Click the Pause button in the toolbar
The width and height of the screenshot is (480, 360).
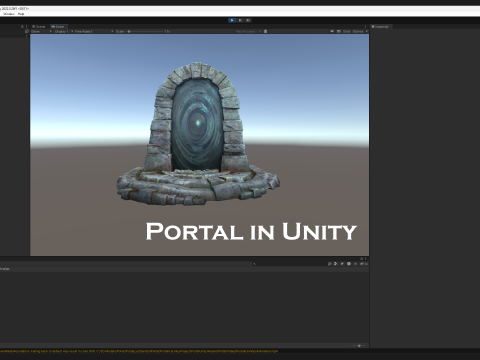[240, 20]
